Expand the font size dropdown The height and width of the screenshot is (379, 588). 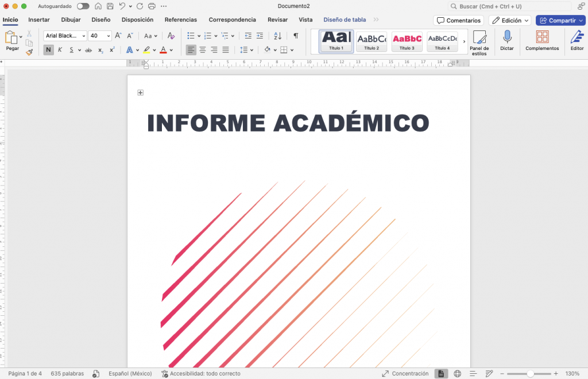point(109,36)
